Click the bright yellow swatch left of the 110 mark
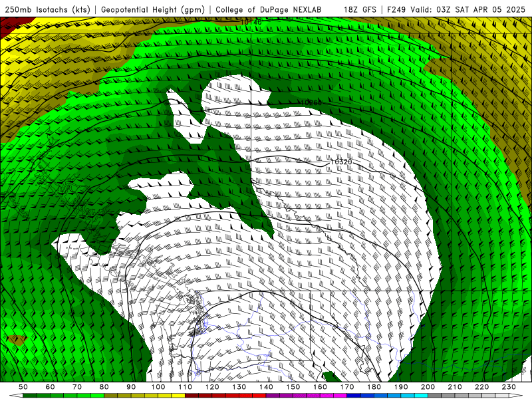This screenshot has height=399, width=532. tap(178, 396)
